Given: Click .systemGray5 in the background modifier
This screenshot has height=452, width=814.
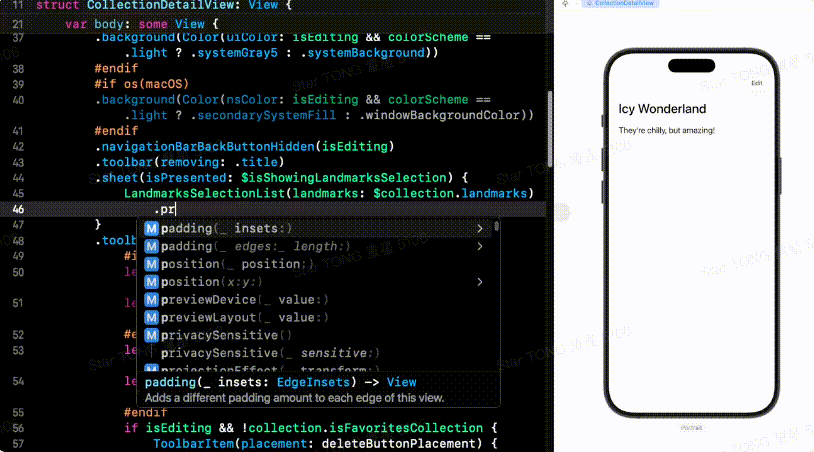Looking at the screenshot, I should 234,53.
